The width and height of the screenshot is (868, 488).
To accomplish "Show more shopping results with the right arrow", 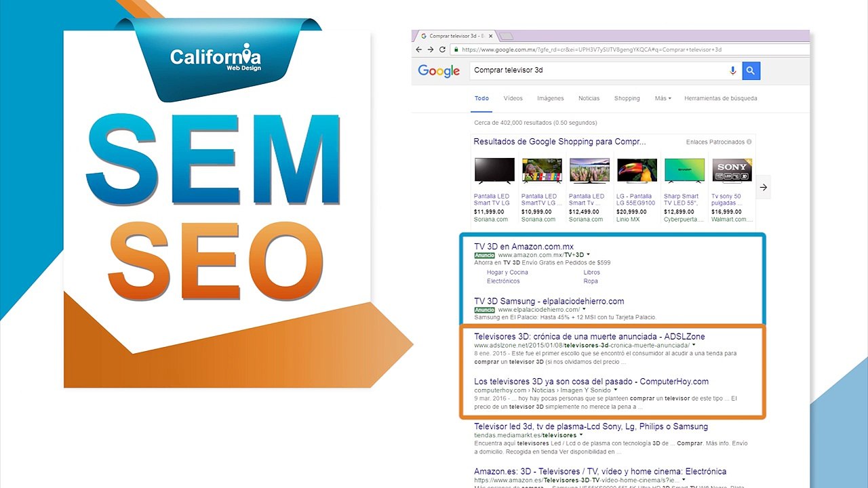I will coord(764,188).
